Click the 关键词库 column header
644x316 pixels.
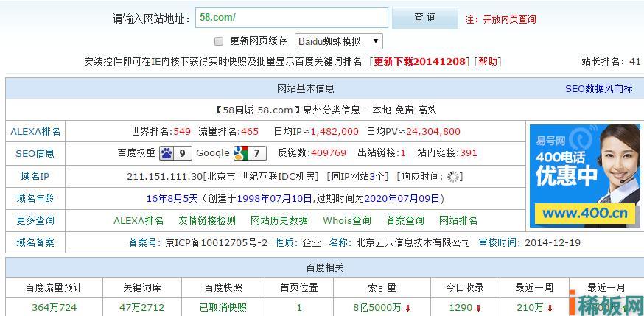pyautogui.click(x=141, y=288)
